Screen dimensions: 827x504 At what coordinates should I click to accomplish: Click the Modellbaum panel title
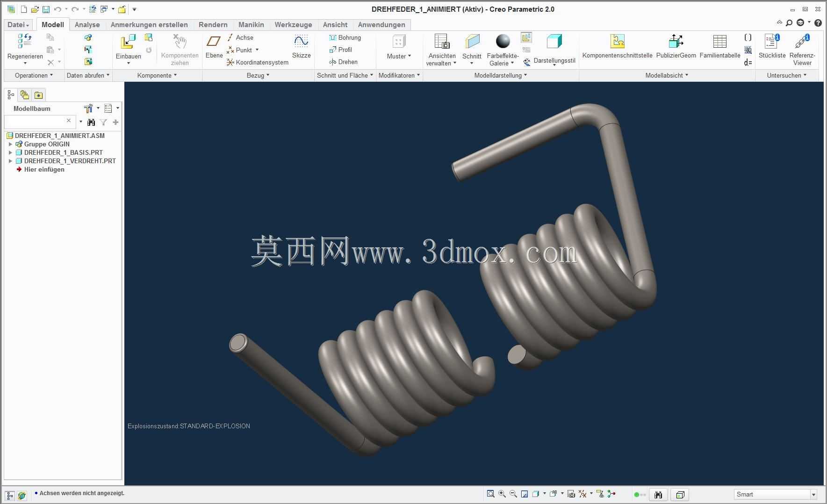[32, 108]
